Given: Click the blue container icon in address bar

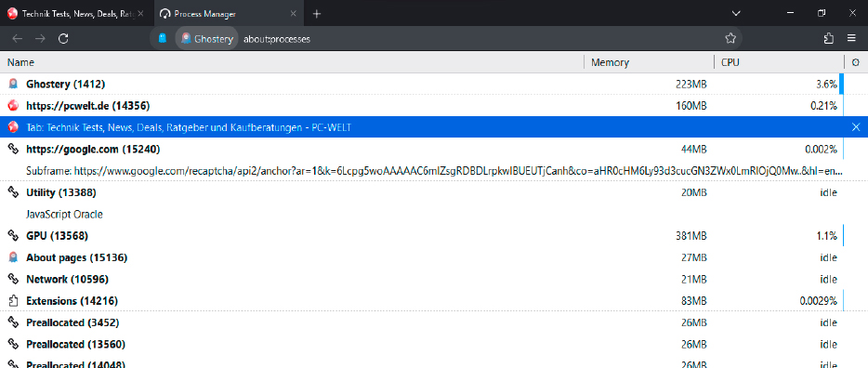Looking at the screenshot, I should click(x=163, y=38).
